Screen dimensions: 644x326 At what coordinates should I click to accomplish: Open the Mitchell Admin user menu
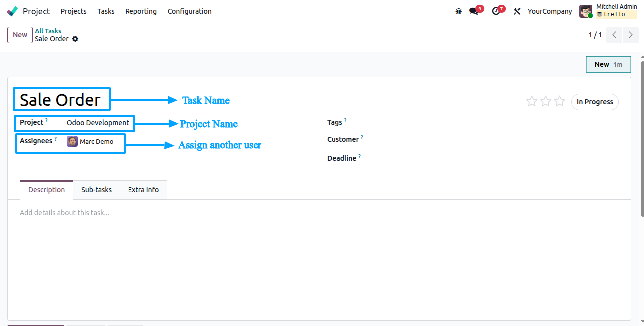(608, 11)
